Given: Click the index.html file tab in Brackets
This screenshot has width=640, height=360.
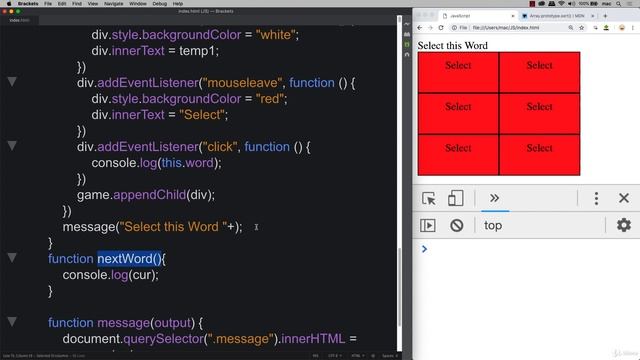Looking at the screenshot, I should coord(19,20).
